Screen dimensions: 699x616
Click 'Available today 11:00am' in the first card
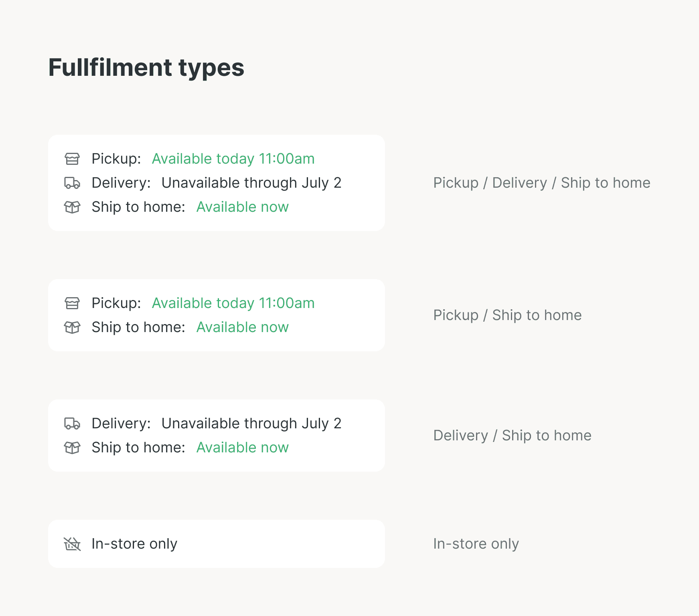[x=233, y=159]
